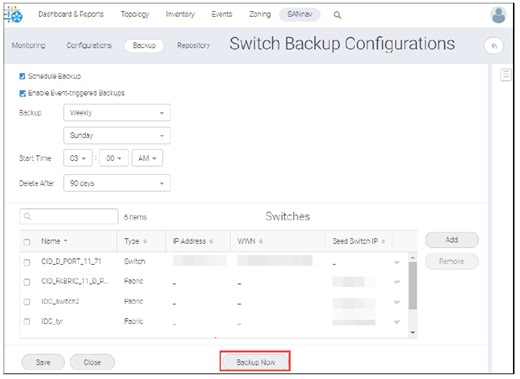Image resolution: width=520 pixels, height=379 pixels.
Task: Click the Add button beside switches table
Action: 452,240
